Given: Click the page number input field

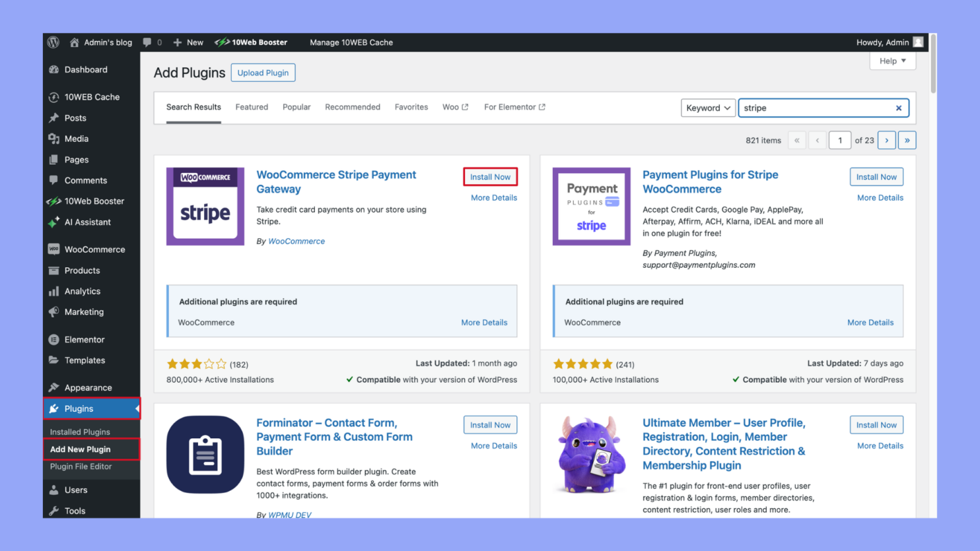Looking at the screenshot, I should pyautogui.click(x=839, y=140).
